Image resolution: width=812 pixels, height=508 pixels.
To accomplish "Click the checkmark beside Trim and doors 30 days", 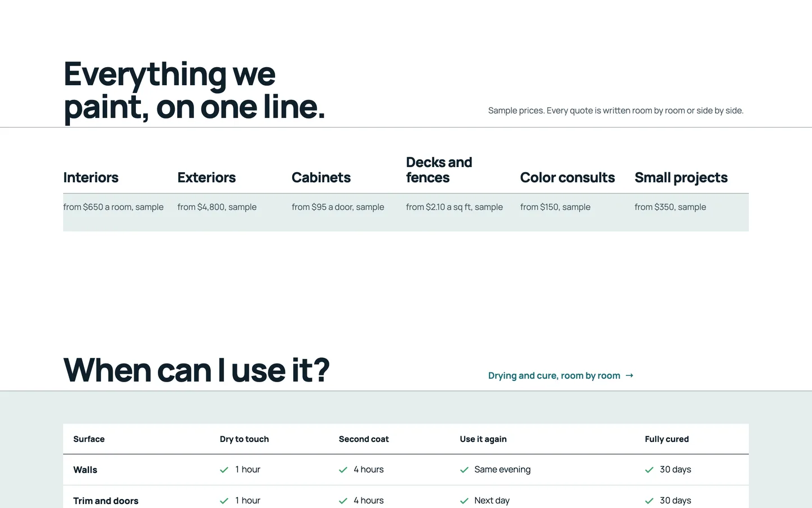I will [649, 501].
